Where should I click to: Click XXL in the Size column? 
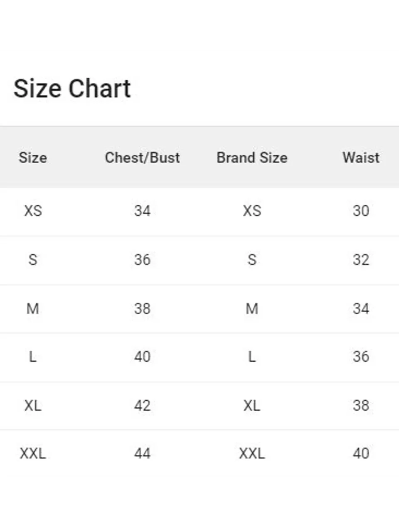(33, 453)
